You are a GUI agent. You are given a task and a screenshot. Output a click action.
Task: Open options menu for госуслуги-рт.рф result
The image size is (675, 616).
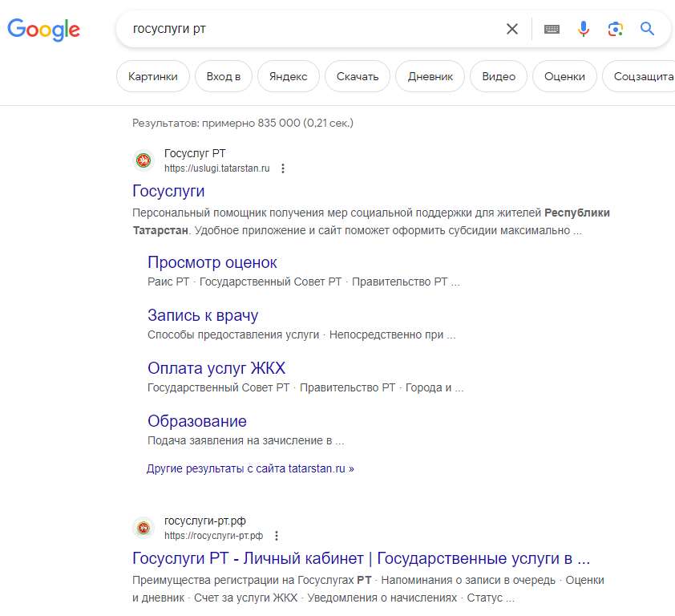[277, 536]
